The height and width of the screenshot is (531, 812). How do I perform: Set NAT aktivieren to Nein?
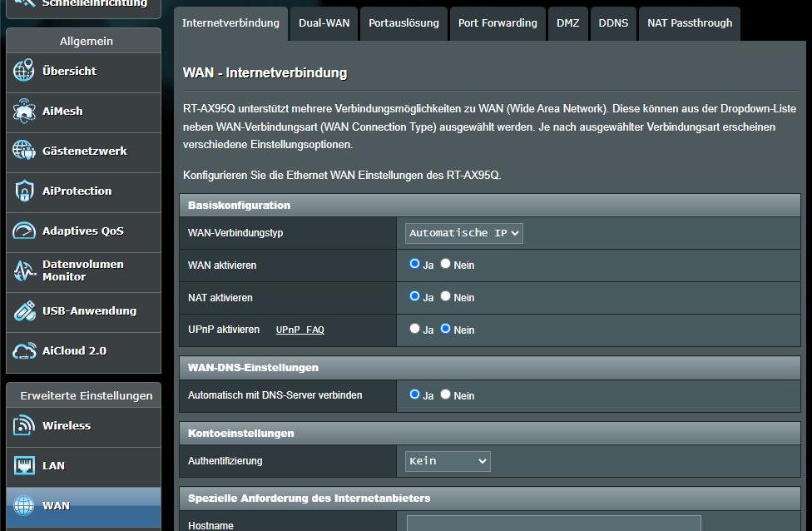[x=445, y=296]
